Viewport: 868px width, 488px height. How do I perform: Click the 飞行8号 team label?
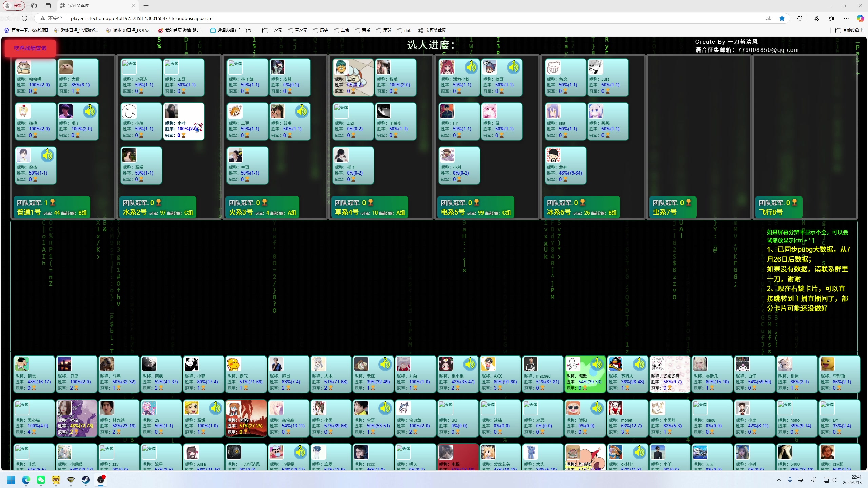(x=770, y=212)
